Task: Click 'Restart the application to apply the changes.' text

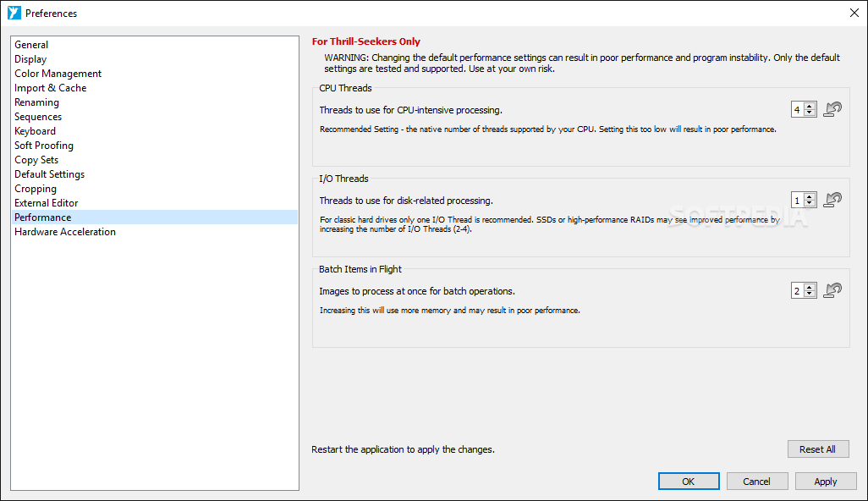Action: 403,449
